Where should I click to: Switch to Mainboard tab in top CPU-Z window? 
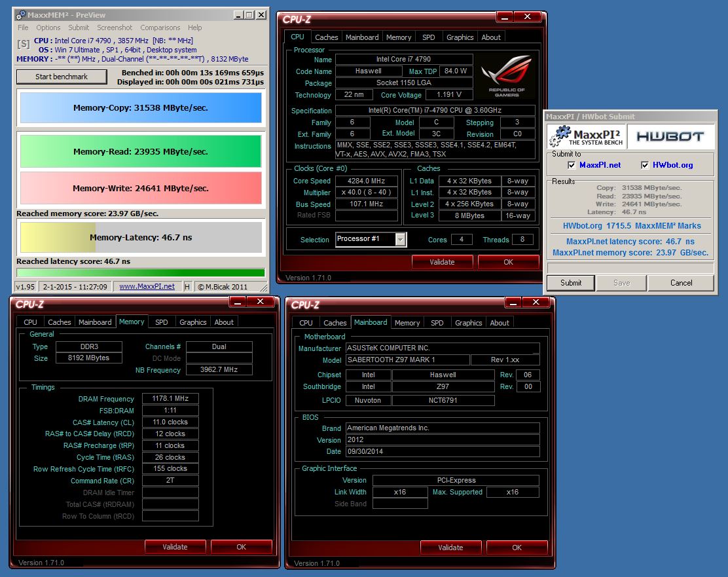[x=362, y=37]
